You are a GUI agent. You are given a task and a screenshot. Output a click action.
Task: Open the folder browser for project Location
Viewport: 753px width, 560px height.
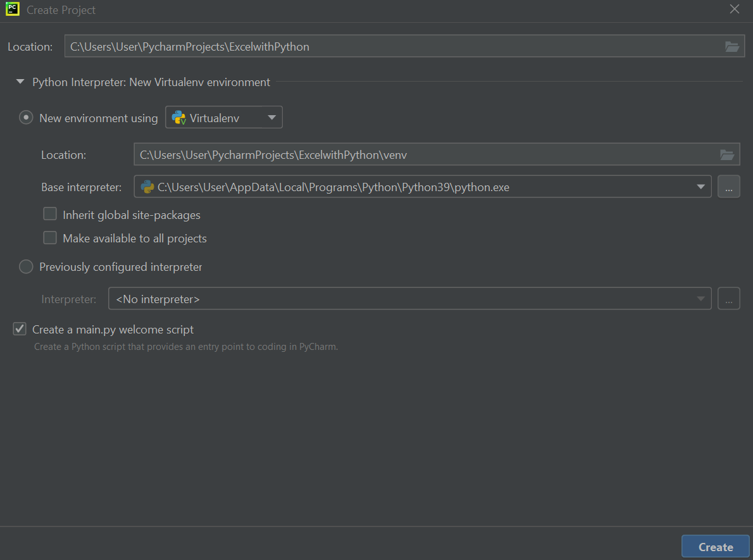pos(732,46)
